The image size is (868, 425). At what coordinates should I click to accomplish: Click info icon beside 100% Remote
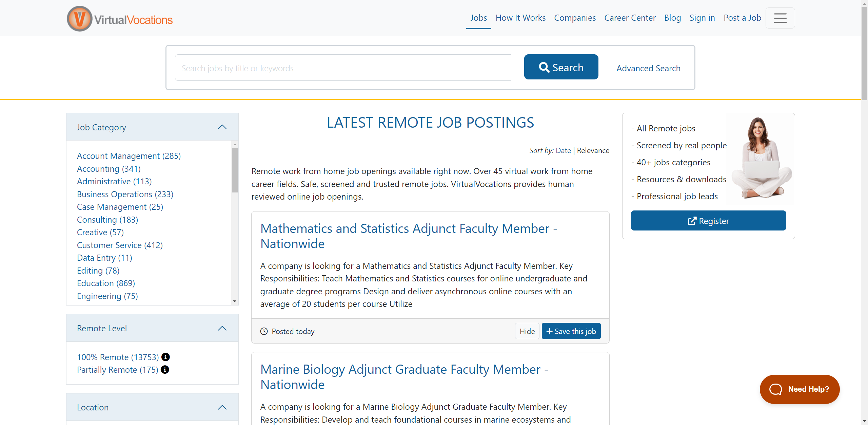(165, 357)
